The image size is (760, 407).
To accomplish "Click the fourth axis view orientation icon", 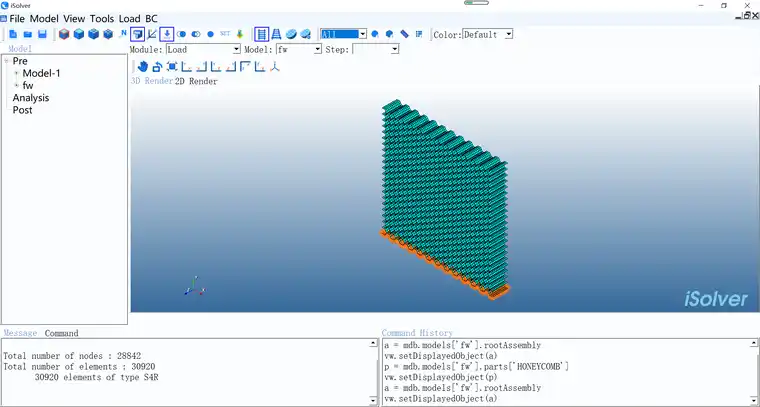I will pos(231,67).
